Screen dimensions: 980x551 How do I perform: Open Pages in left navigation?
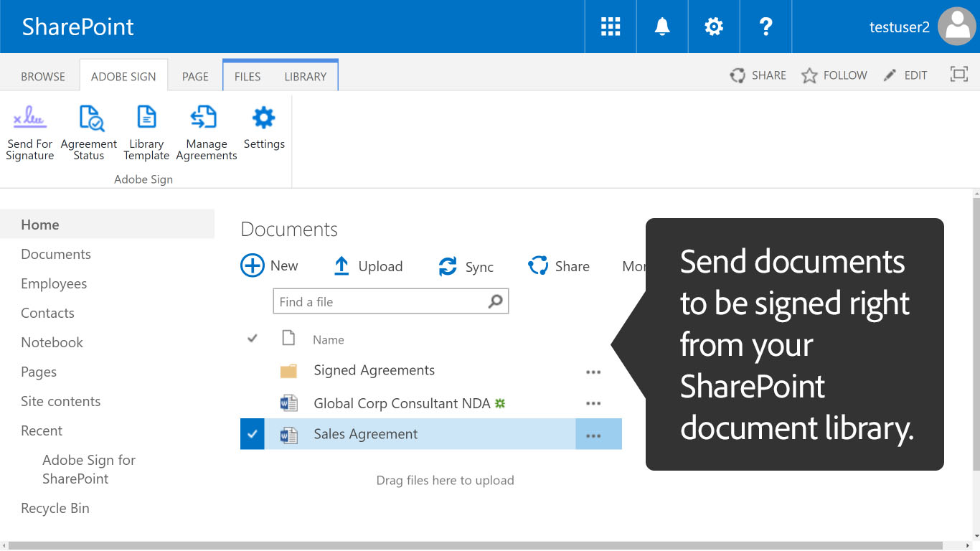(39, 372)
